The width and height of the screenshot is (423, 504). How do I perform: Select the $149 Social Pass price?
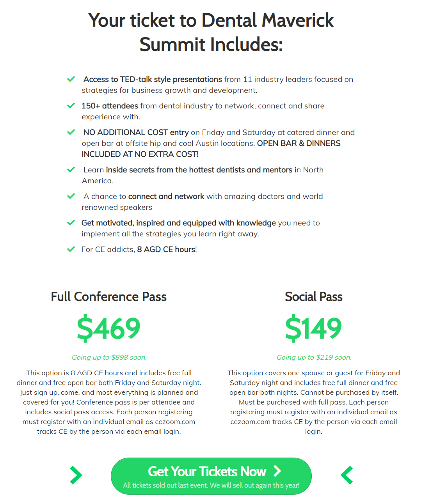[313, 328]
